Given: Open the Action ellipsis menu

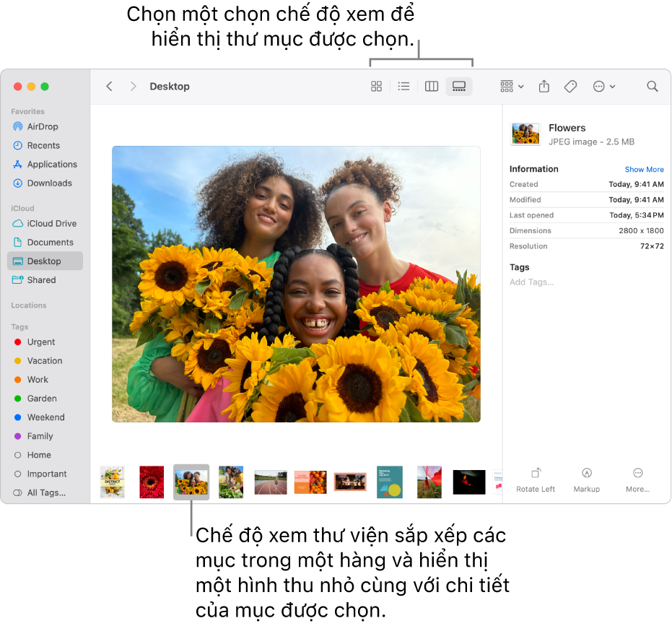Looking at the screenshot, I should pyautogui.click(x=604, y=87).
